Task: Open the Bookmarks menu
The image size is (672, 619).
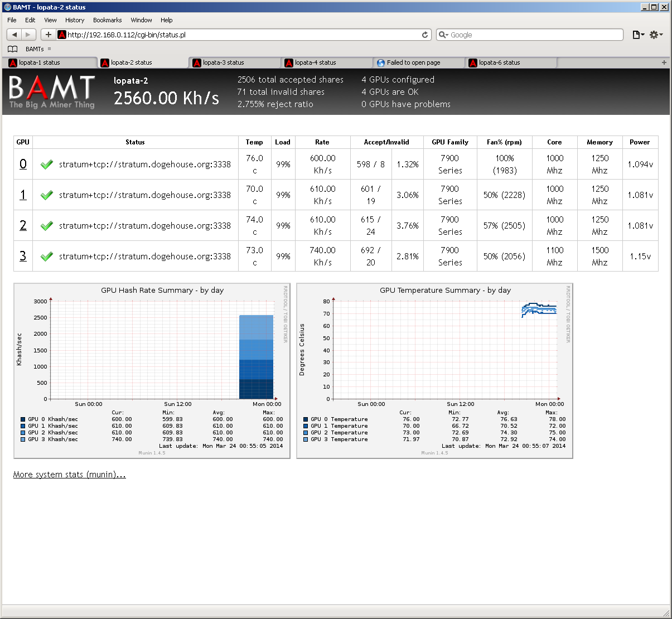Action: [x=107, y=20]
